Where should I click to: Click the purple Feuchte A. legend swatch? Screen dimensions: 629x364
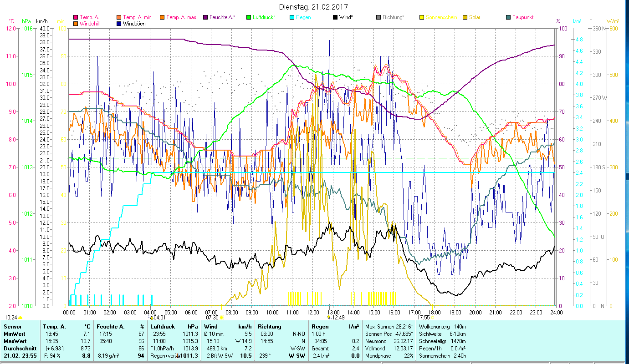pyautogui.click(x=205, y=18)
